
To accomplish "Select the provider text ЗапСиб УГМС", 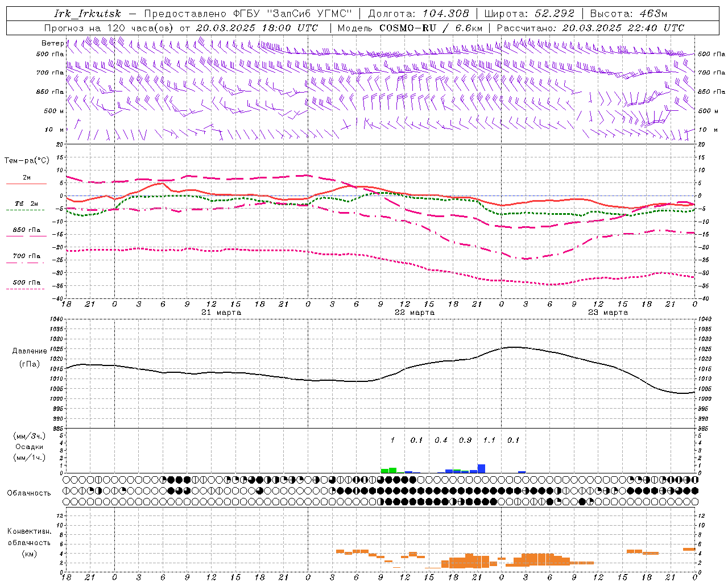I will tap(309, 14).
